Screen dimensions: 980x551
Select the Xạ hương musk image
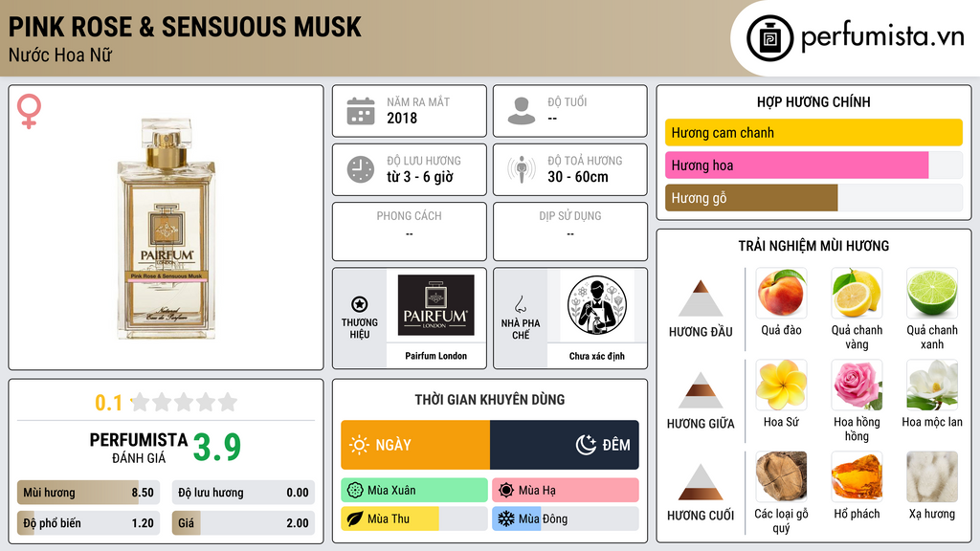(x=932, y=476)
